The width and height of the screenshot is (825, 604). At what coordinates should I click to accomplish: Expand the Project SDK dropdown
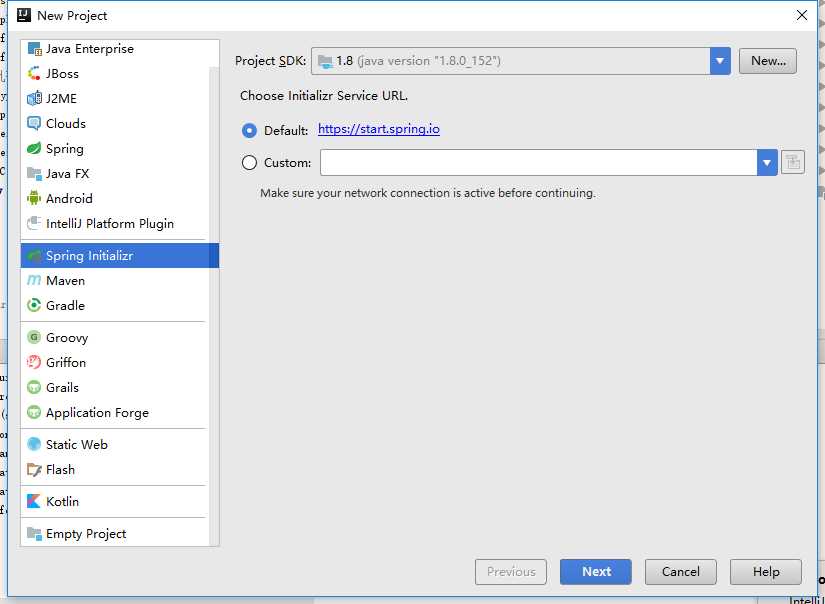[x=720, y=61]
